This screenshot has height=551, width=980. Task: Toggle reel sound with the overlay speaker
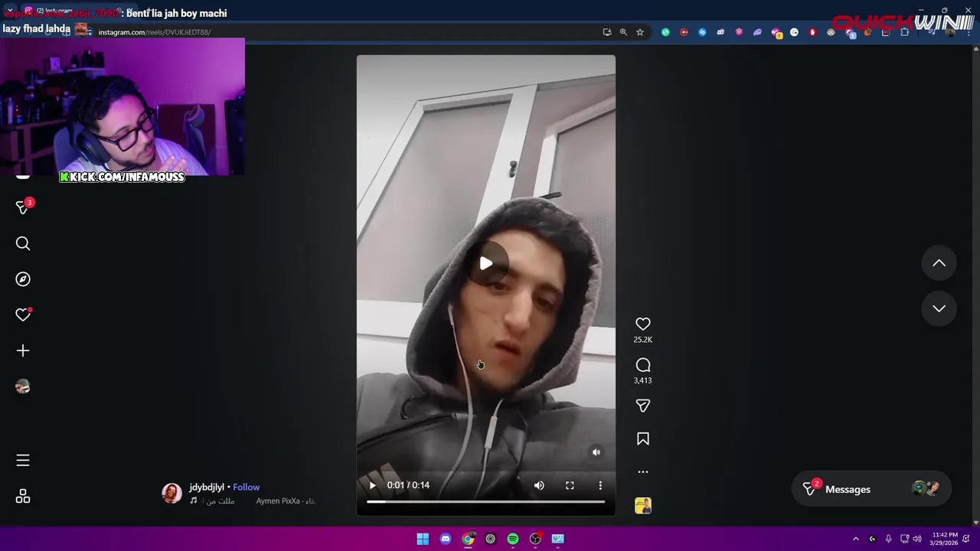pos(596,452)
